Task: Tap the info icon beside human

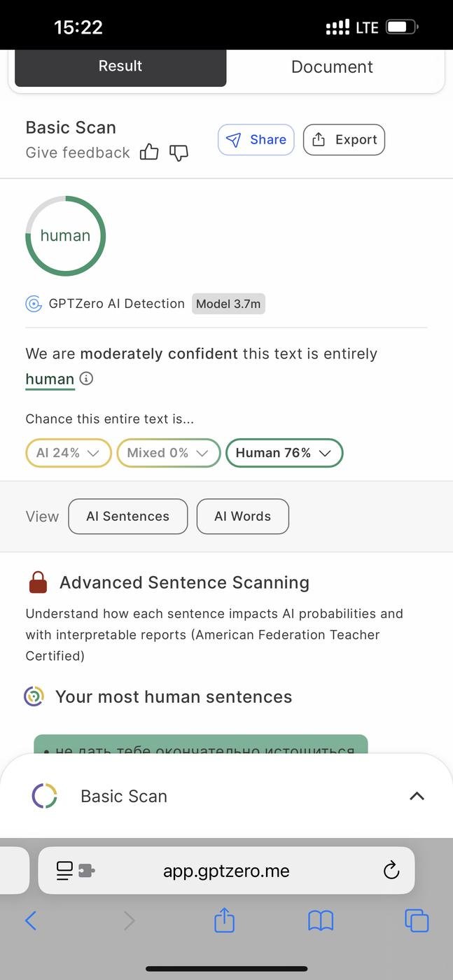Action: [86, 379]
